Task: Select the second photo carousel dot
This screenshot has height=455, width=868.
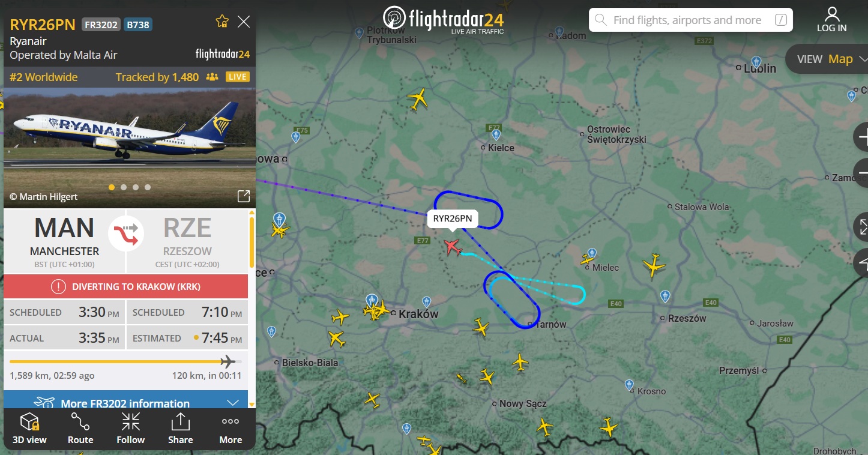Action: (x=124, y=187)
